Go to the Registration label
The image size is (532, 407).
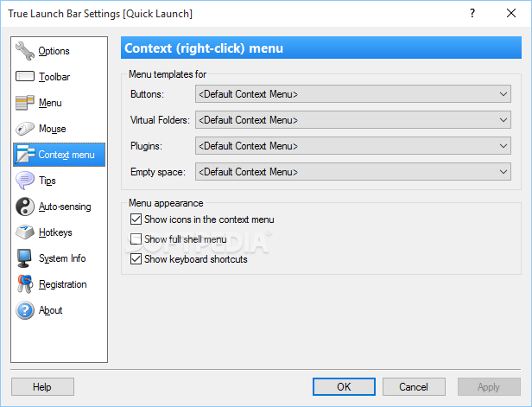(x=63, y=284)
